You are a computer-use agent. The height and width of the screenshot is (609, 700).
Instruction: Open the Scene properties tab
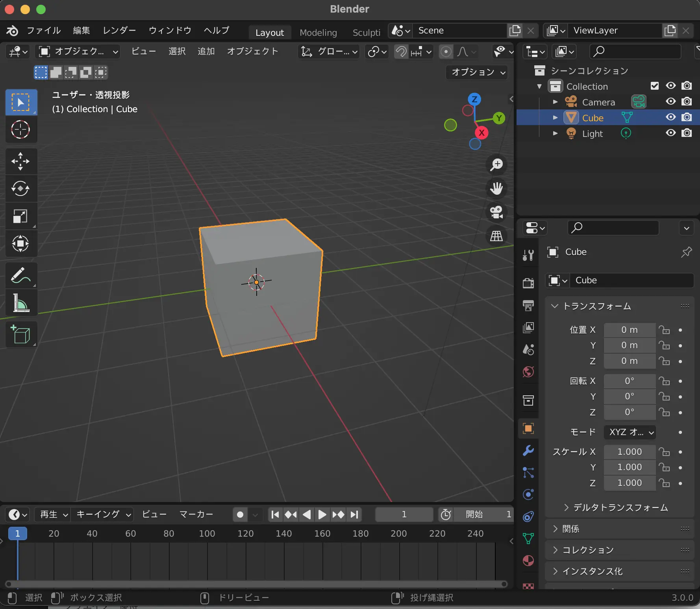click(x=528, y=349)
